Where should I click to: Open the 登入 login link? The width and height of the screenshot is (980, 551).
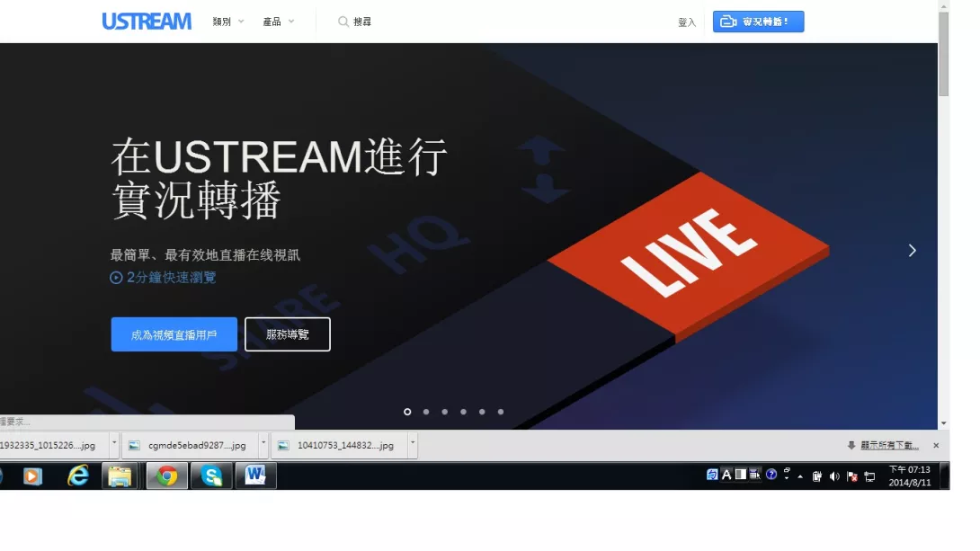point(686,22)
